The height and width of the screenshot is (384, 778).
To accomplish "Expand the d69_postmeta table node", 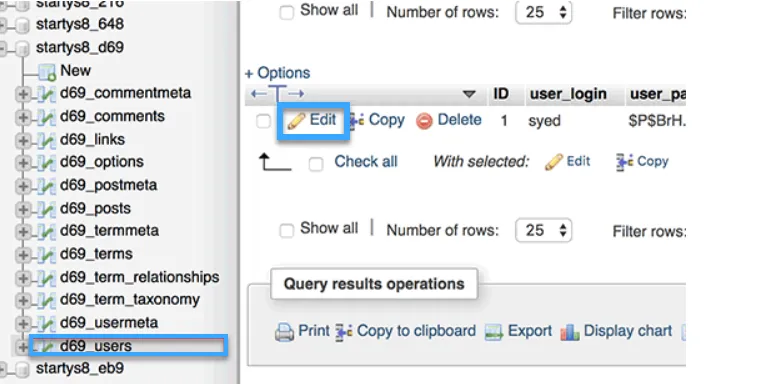I will (22, 186).
